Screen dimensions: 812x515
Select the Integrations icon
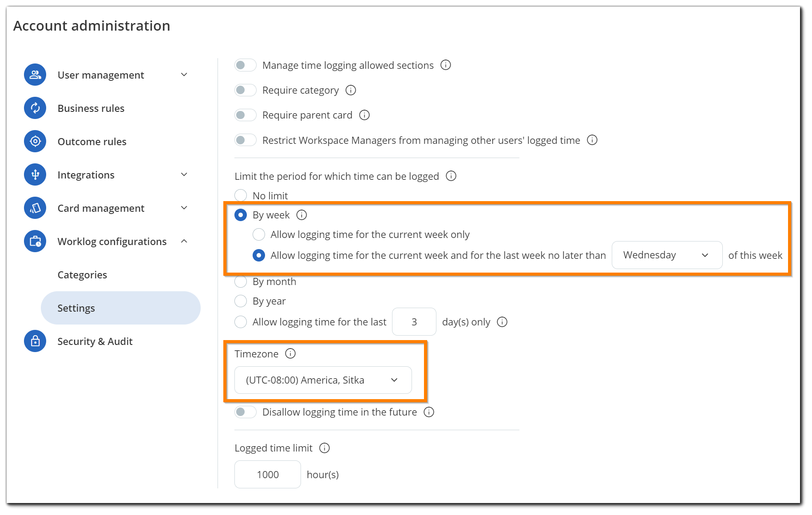click(35, 174)
